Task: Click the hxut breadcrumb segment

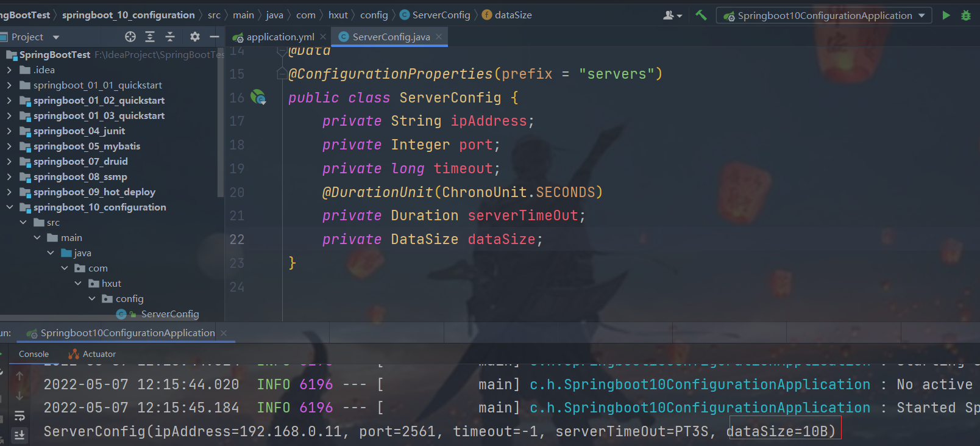Action: click(338, 15)
